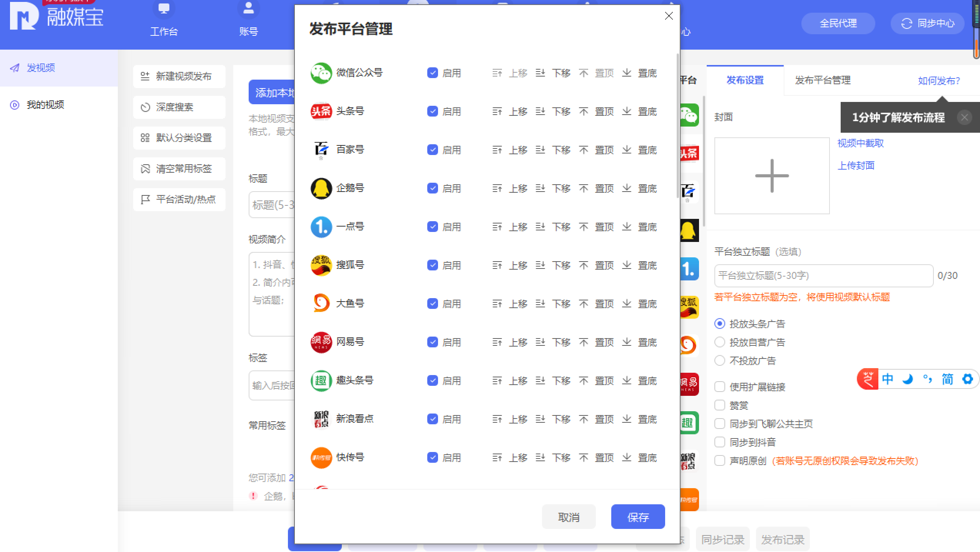980x552 pixels.
Task: Click the 网易号 news icon
Action: 321,342
